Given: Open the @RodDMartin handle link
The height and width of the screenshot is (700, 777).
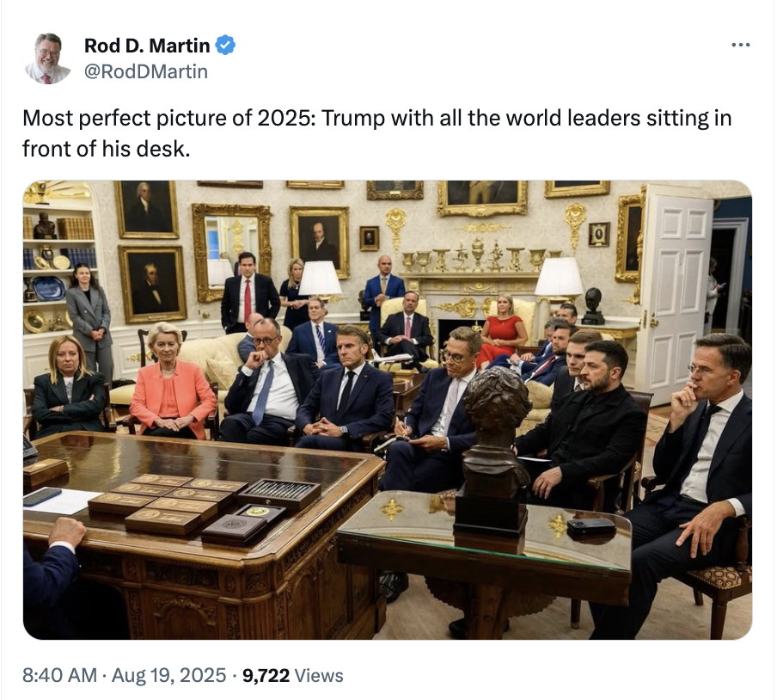Looking at the screenshot, I should tap(145, 71).
